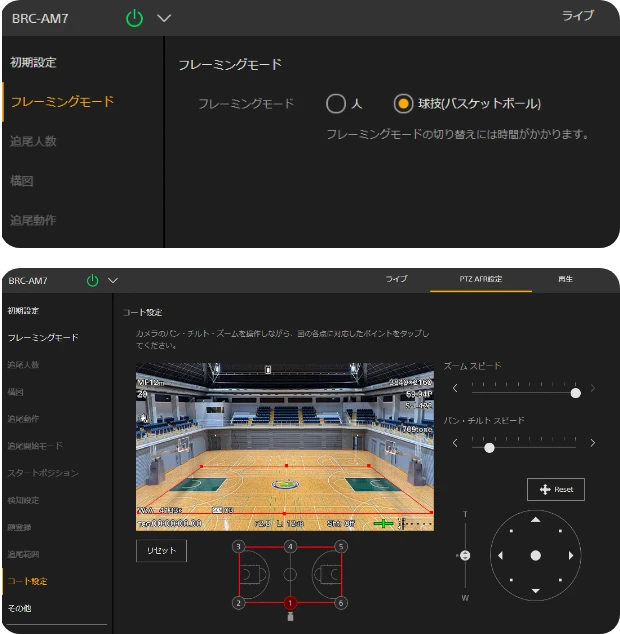
Task: Click the zoom speed slider handle
Action: [575, 393]
